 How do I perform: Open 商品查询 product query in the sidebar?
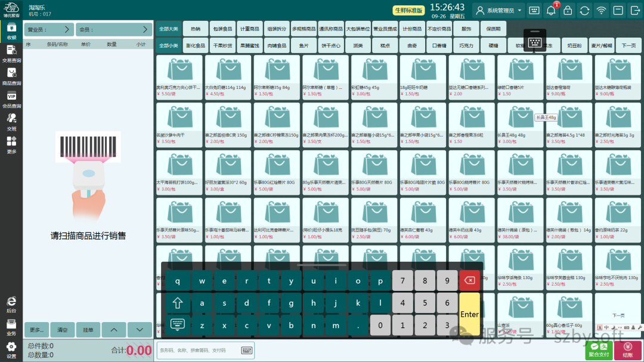(x=11, y=77)
